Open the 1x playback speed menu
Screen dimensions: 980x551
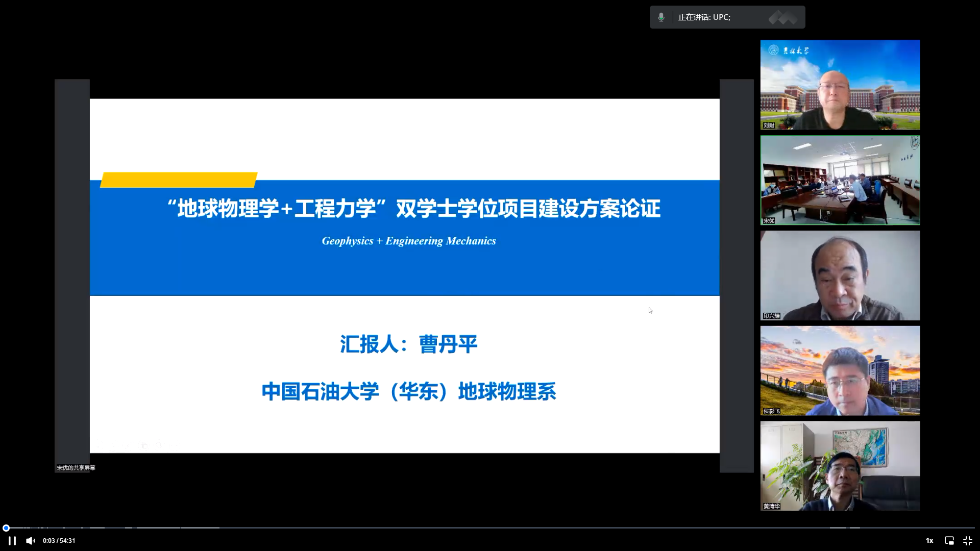pyautogui.click(x=929, y=540)
